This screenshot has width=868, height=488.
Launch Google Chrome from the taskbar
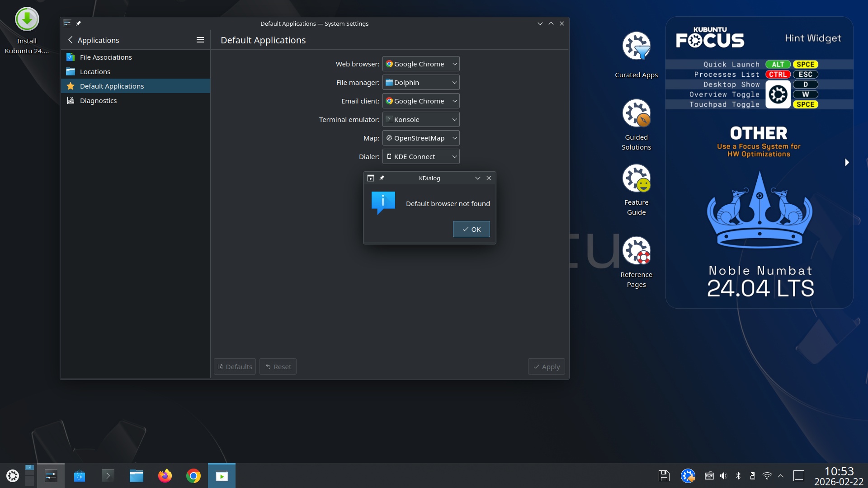[x=193, y=476]
